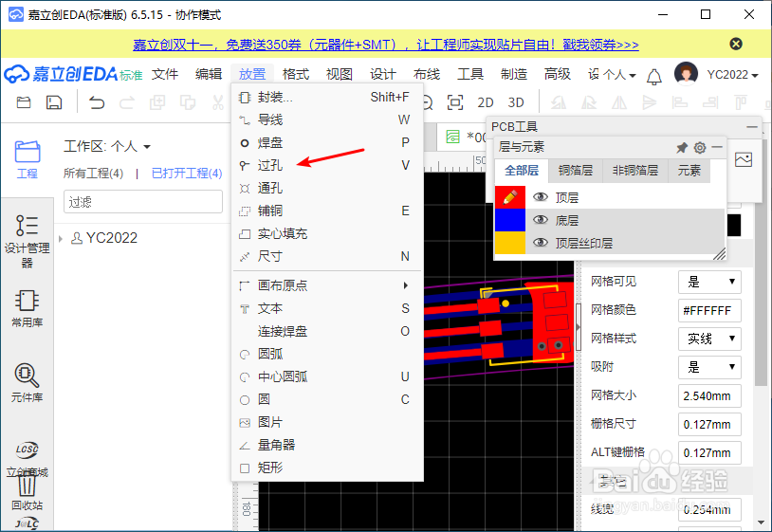Click the yellow 顶层丝印层 color swatch
The width and height of the screenshot is (772, 532).
coord(510,243)
